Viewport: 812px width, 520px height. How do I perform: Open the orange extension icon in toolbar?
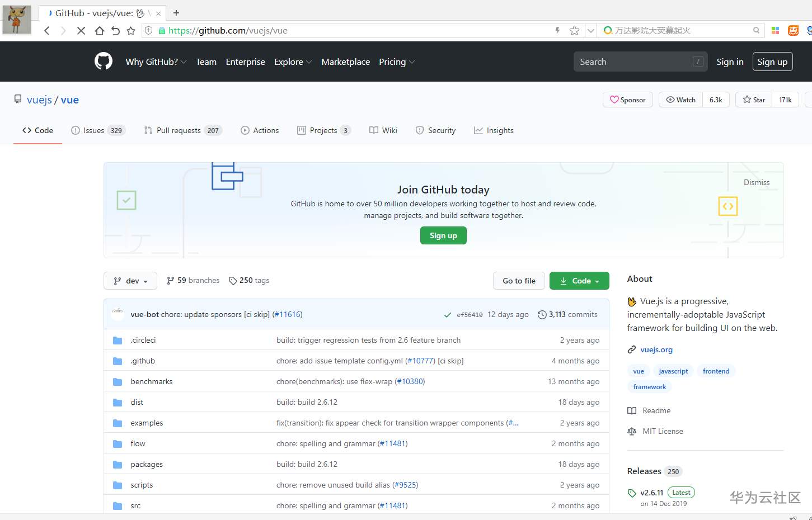point(793,31)
